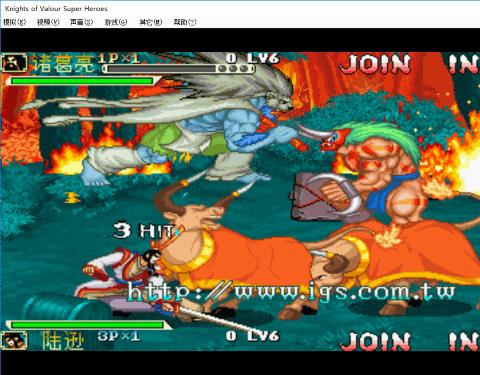Screen dimensions: 480x375
Task: Click the 1P gray power gauge
Action: tap(179, 69)
